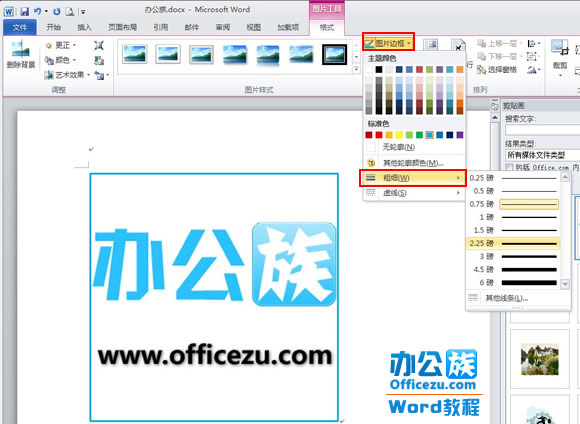Switch to the 审阅 (Review) tab

(x=223, y=27)
